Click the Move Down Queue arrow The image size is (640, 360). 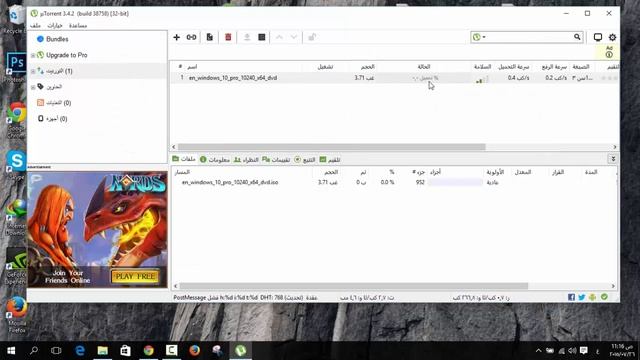pyautogui.click(x=294, y=37)
